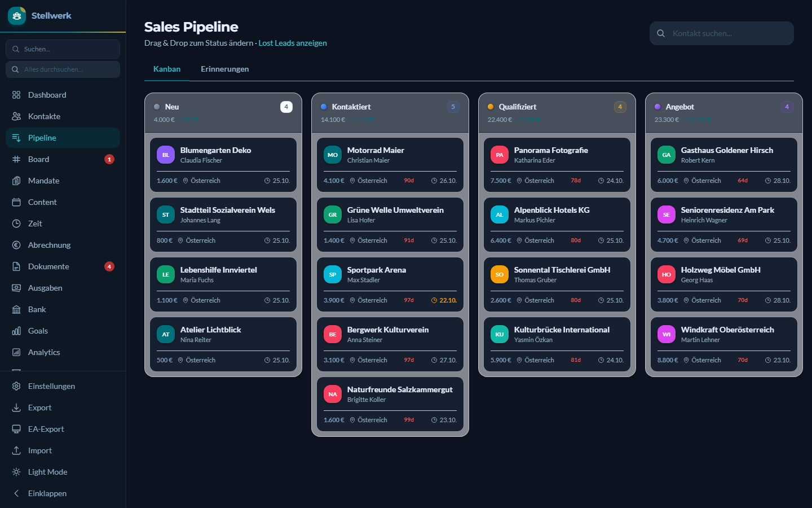This screenshot has width=812, height=508.
Task: Toggle Light Mode
Action: click(x=63, y=472)
